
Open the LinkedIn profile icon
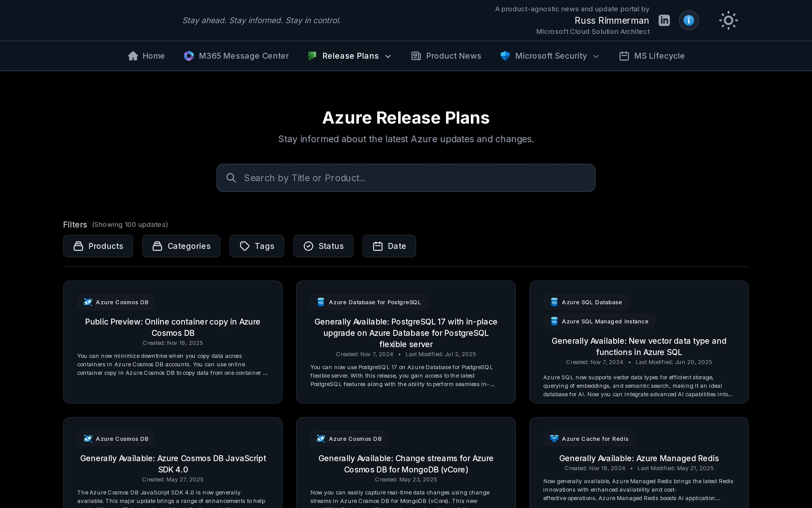664,21
